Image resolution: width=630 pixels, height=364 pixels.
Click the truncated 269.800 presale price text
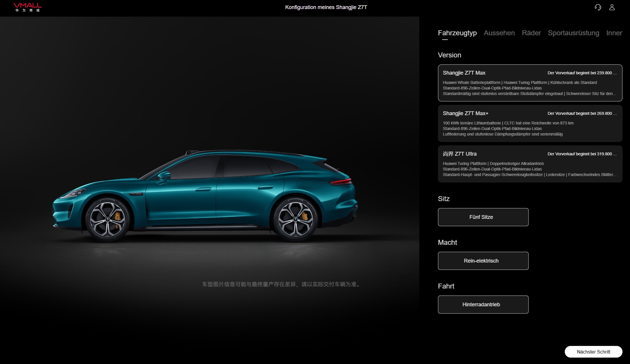582,113
